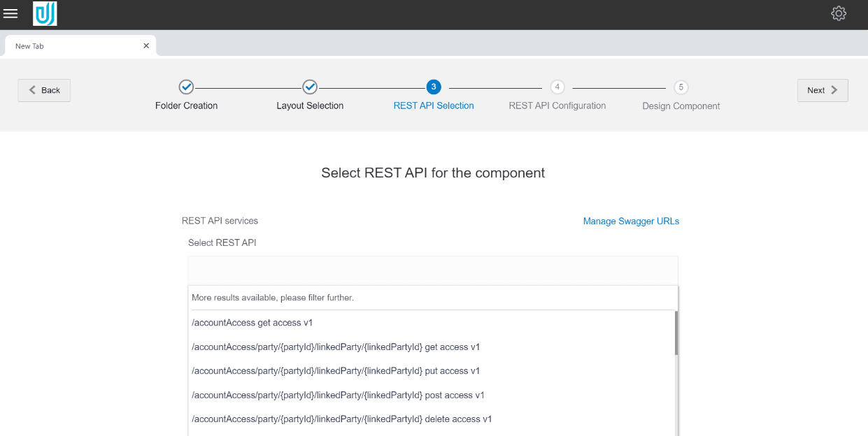Choose '/accountAccess get access v1' option

pos(431,323)
